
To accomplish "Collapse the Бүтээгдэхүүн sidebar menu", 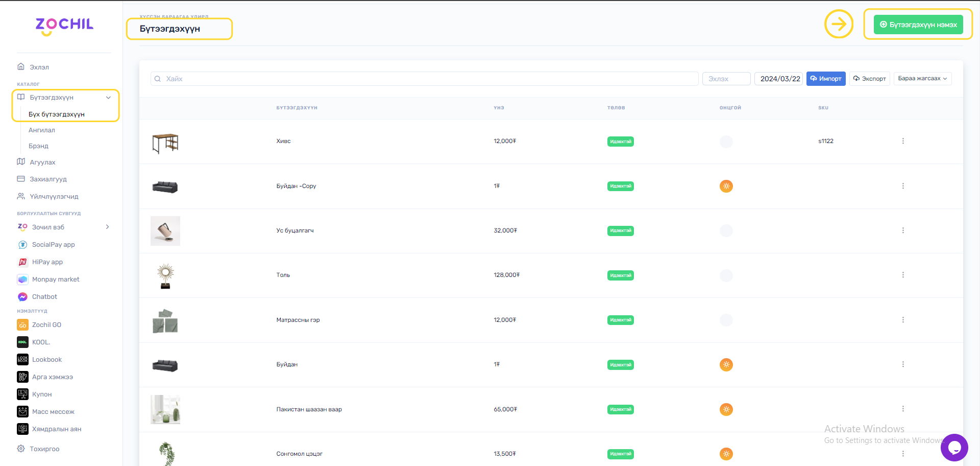I will coord(108,98).
